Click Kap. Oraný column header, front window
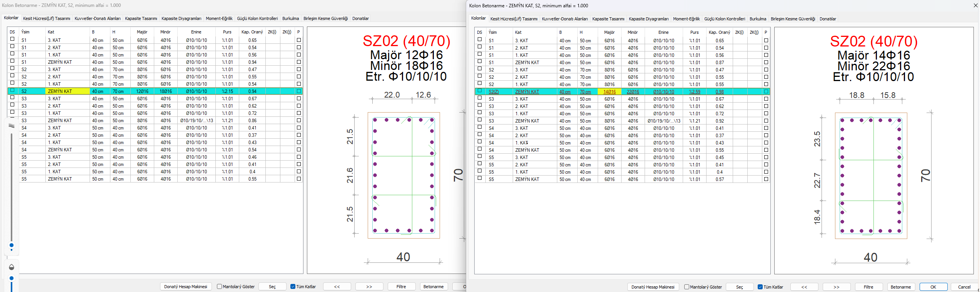Screen dimensions: 980x292 click(719, 32)
